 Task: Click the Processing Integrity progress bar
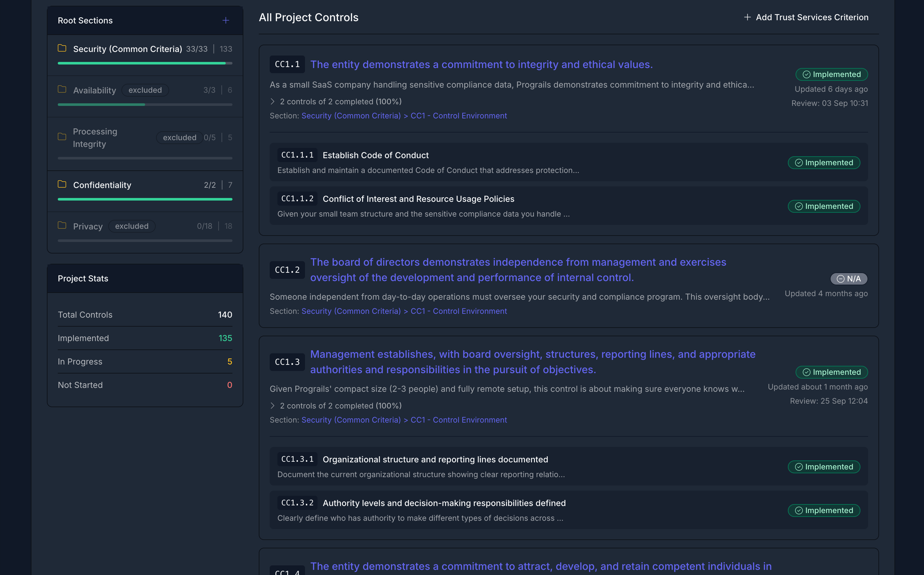click(x=145, y=158)
